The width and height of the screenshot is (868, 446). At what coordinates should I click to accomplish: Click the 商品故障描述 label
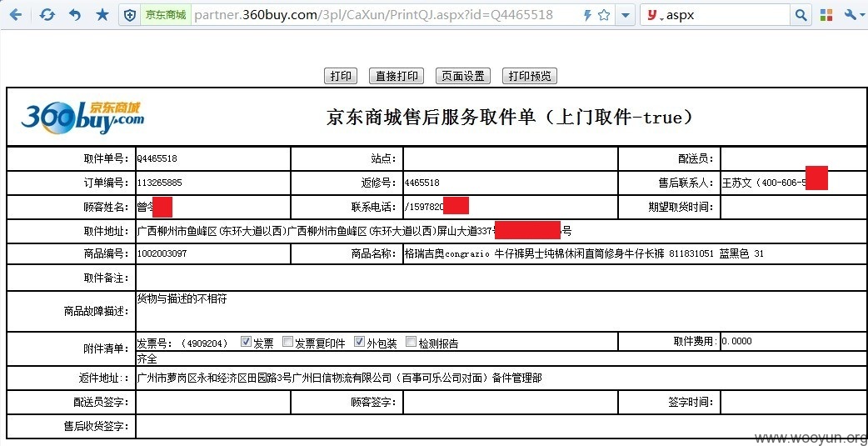coord(97,312)
